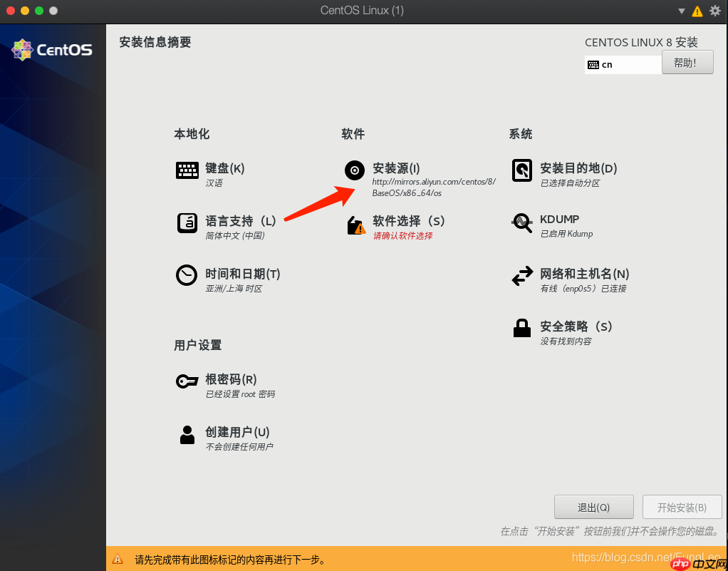The height and width of the screenshot is (571, 728).
Task: Click the warning icon in the bottom bar
Action: 118,559
